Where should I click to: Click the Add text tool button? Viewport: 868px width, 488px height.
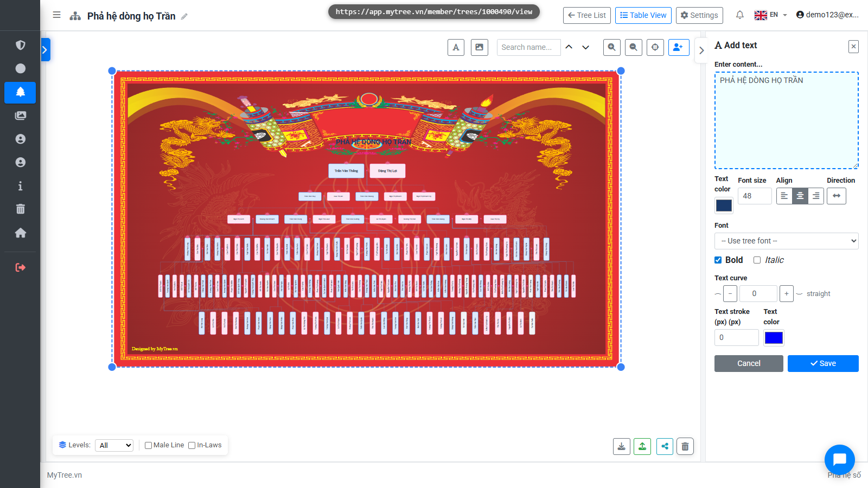tap(456, 47)
